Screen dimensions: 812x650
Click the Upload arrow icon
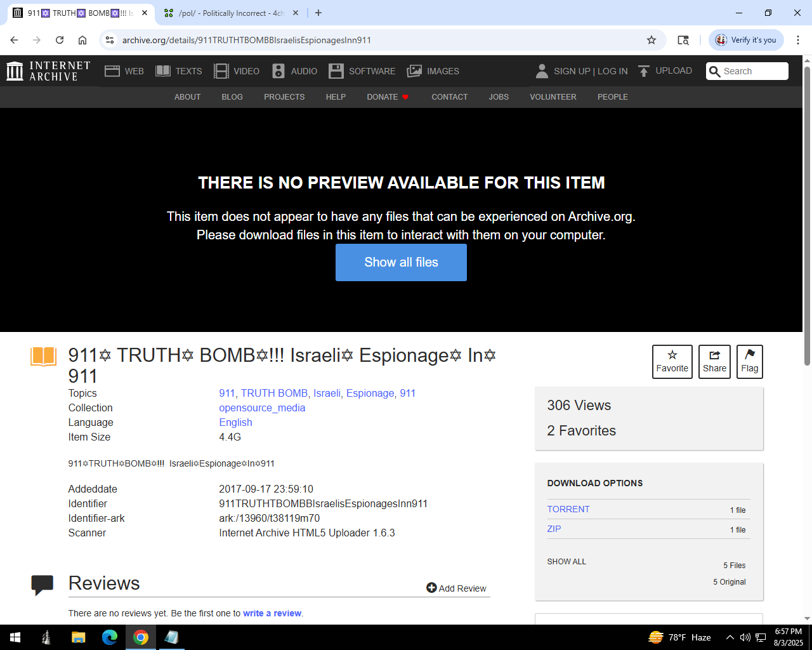coord(644,71)
